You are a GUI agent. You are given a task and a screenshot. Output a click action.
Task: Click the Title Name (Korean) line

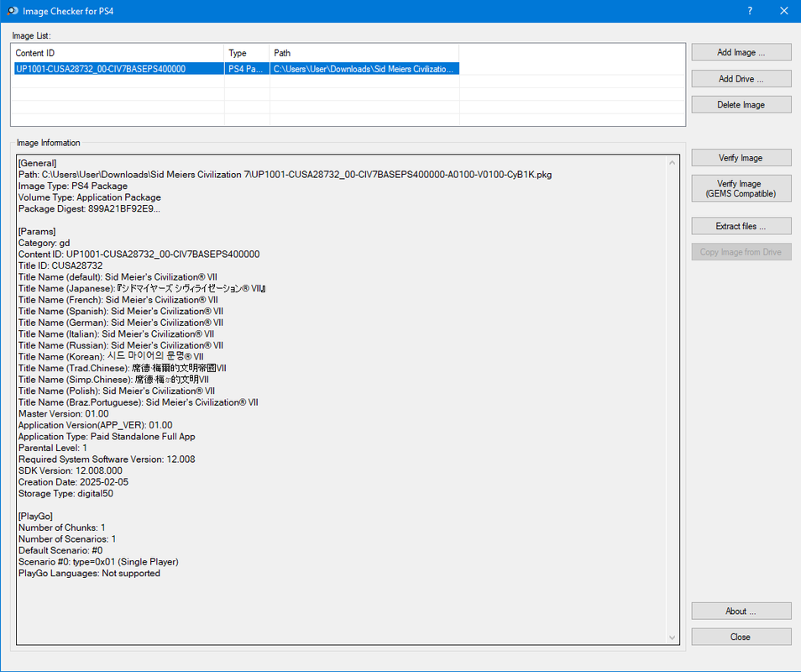click(111, 357)
